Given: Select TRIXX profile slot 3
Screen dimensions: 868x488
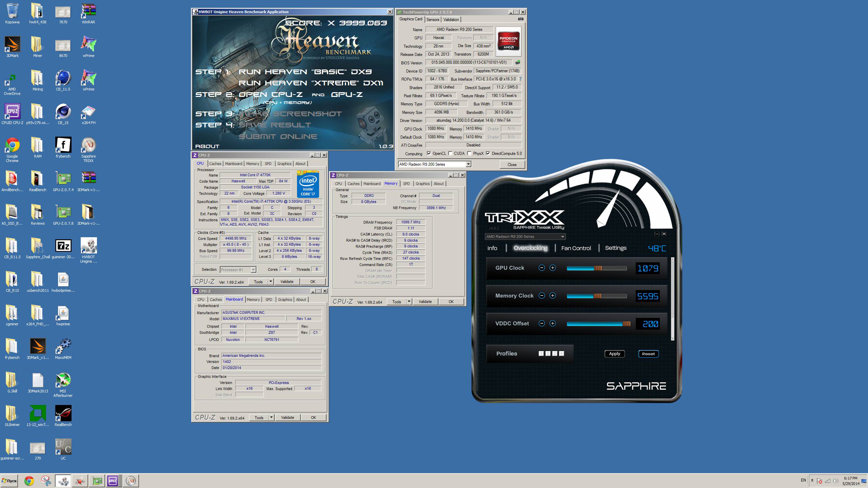Looking at the screenshot, I should pos(555,353).
